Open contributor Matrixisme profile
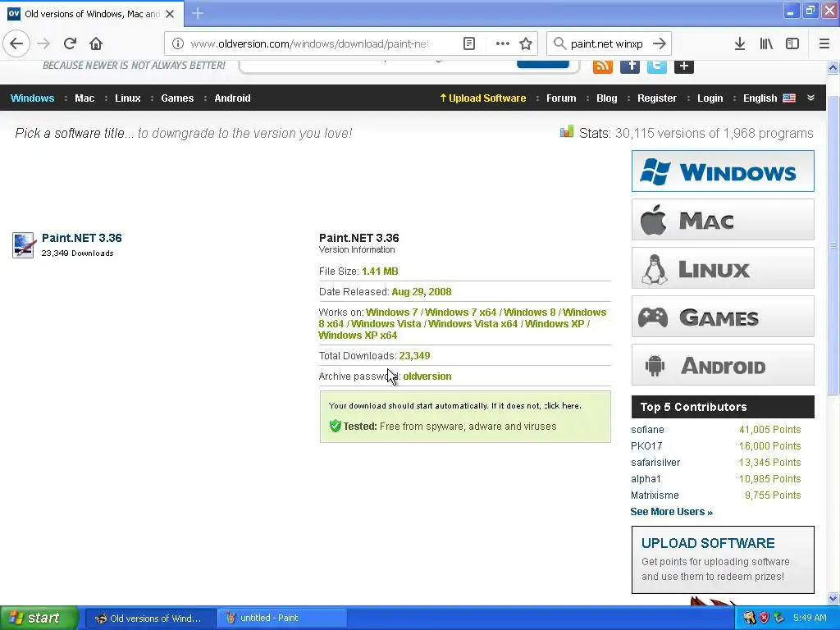This screenshot has height=630, width=840. (x=655, y=495)
